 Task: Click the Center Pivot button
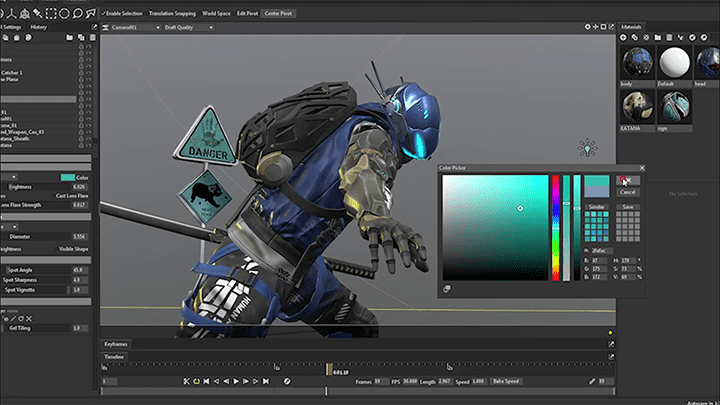(x=278, y=13)
